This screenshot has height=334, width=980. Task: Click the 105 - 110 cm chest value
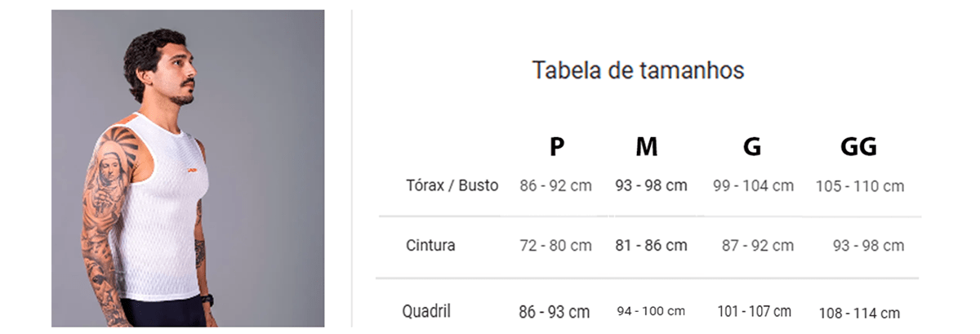point(860,186)
